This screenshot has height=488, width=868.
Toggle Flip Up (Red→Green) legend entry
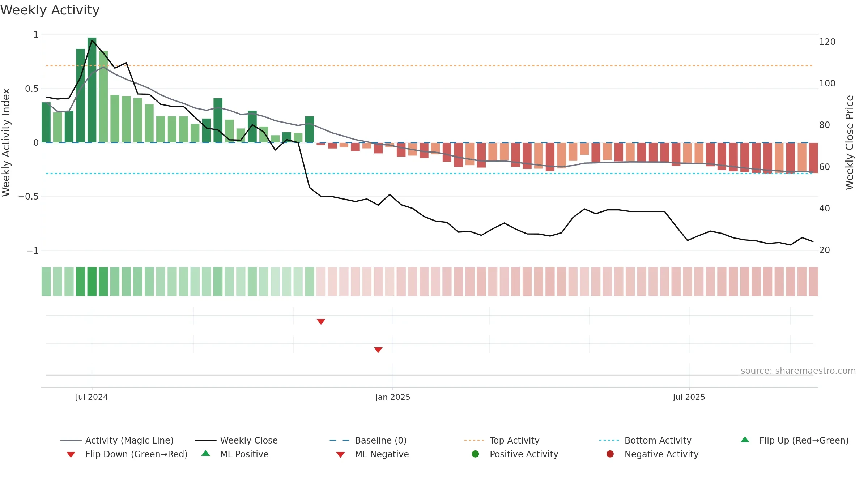coord(794,440)
